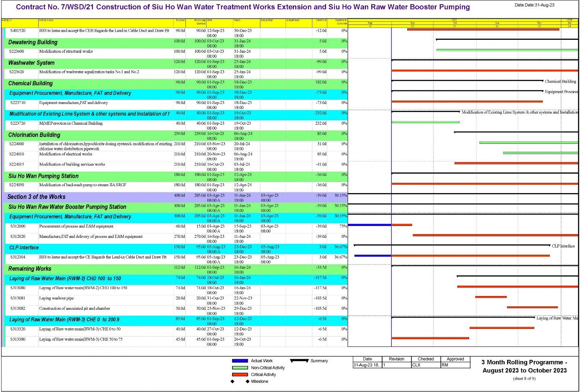The image size is (580, 392).
Task: Select the Laying of Raw Water Main (RWM-3) band
Action: pos(176,321)
